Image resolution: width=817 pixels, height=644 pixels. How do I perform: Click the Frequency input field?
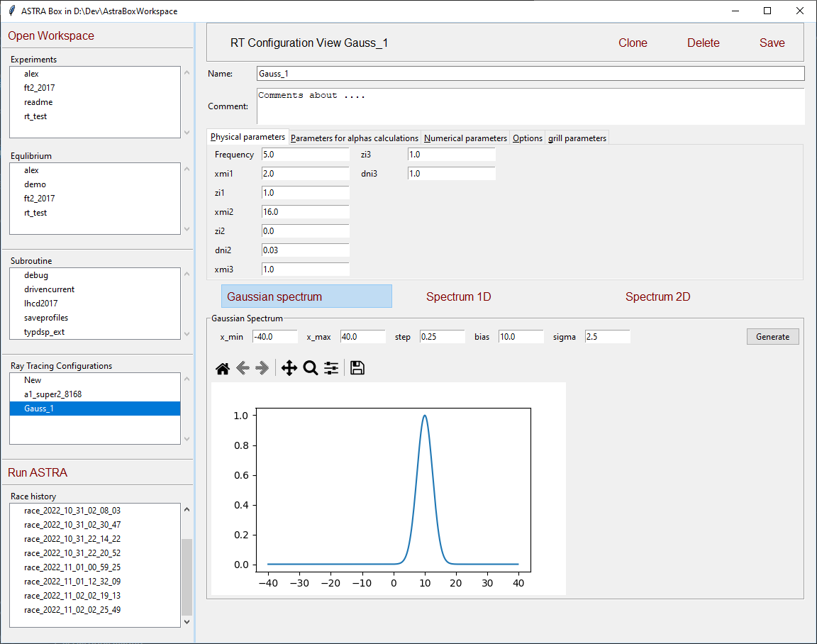click(x=306, y=155)
